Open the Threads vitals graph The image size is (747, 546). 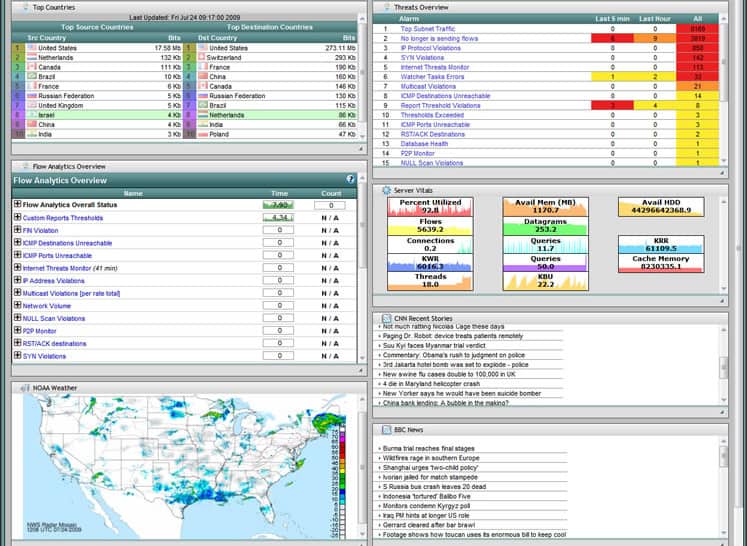click(430, 281)
